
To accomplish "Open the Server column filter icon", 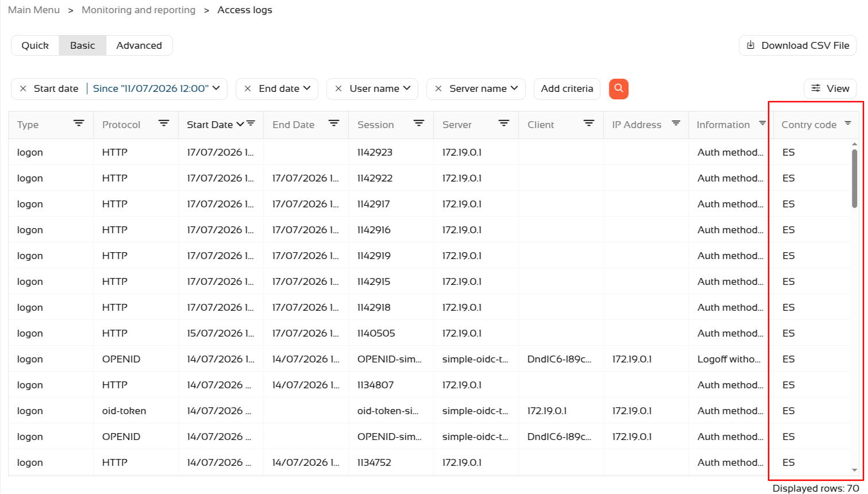I will pos(504,123).
